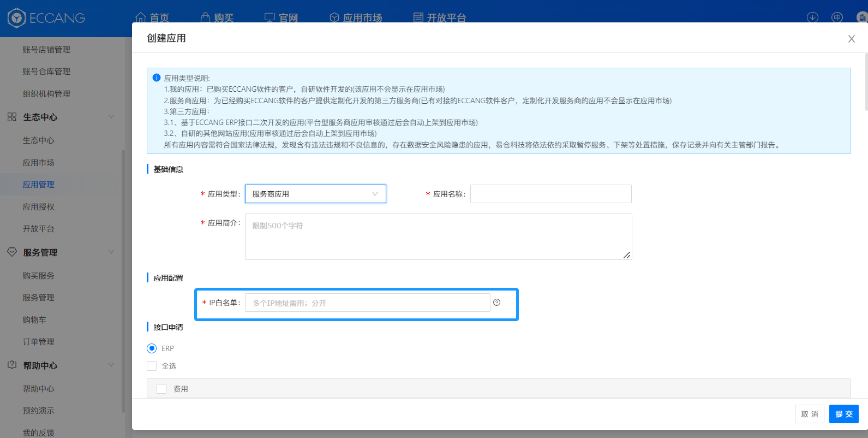
Task: Click the shopping bag icon for 购买
Action: click(x=205, y=17)
